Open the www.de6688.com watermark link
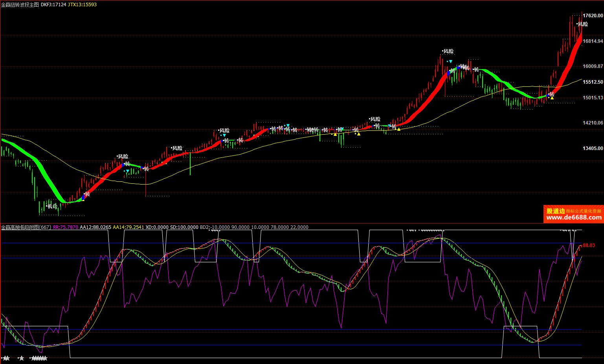Viewport: 604px width, 364px height. click(574, 218)
